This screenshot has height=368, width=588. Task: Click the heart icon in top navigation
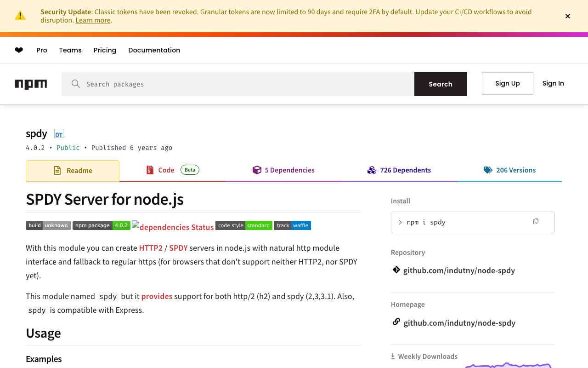coord(19,50)
